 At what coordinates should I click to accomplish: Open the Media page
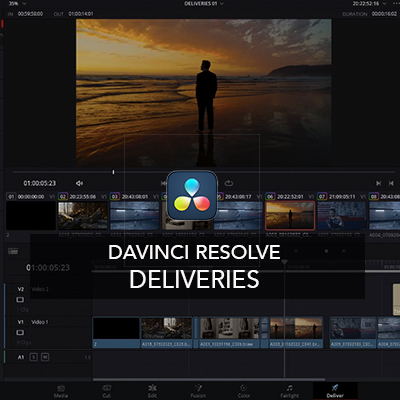tap(61, 391)
